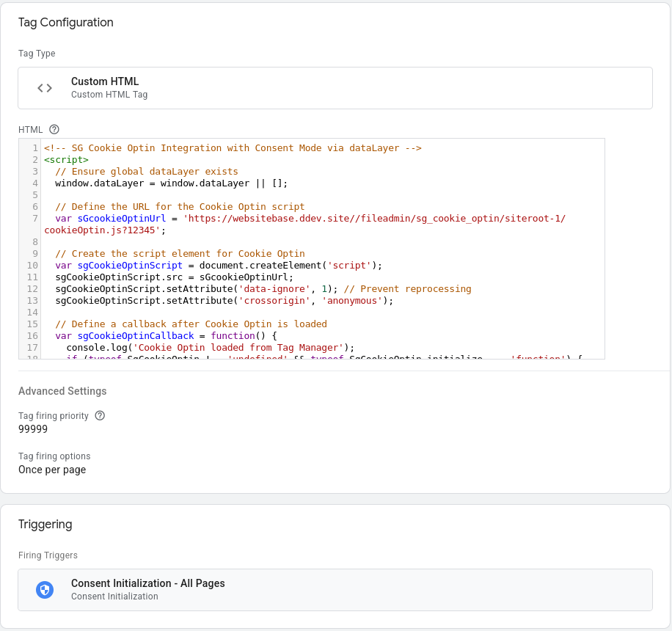This screenshot has height=631, width=672.
Task: Click line number 1 in the HTML editor
Action: (34, 147)
